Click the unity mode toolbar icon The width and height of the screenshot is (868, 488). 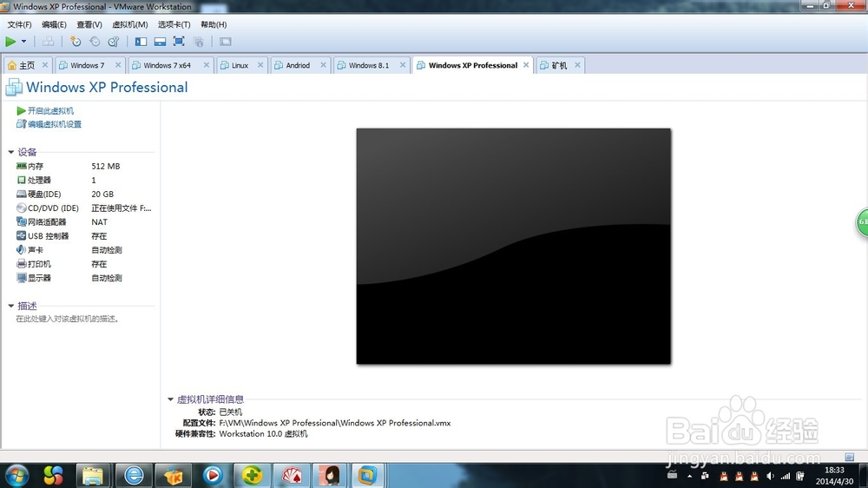pos(198,42)
